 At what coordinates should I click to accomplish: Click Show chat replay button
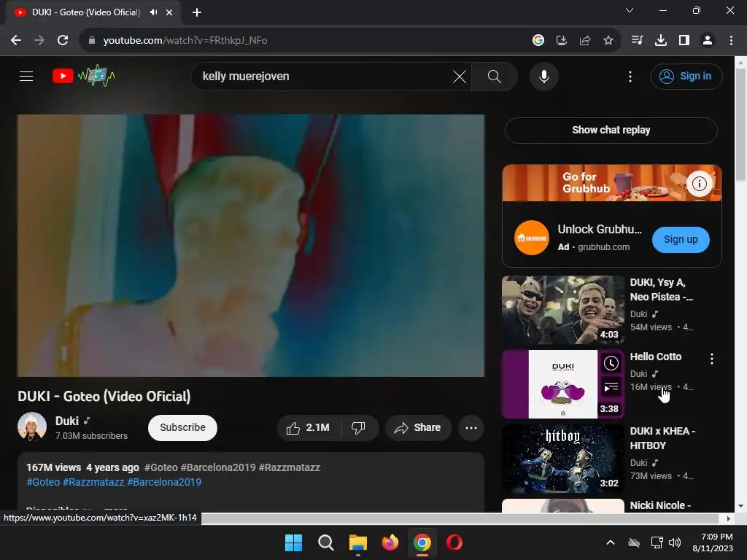tap(611, 130)
